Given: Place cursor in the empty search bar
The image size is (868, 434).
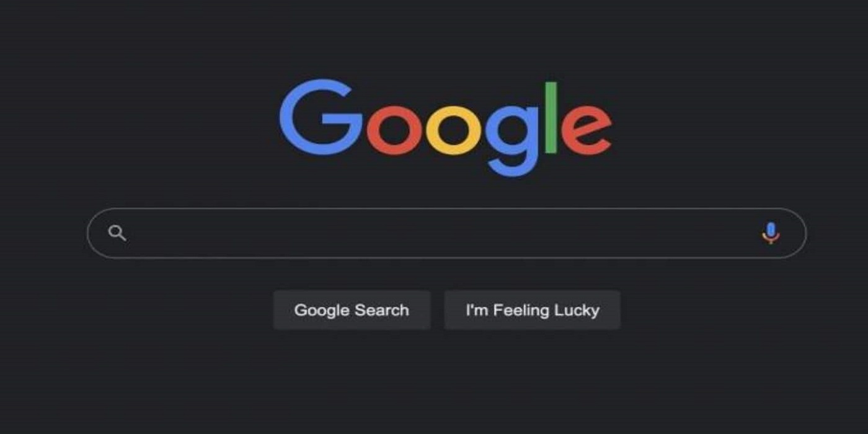Looking at the screenshot, I should coord(446,233).
